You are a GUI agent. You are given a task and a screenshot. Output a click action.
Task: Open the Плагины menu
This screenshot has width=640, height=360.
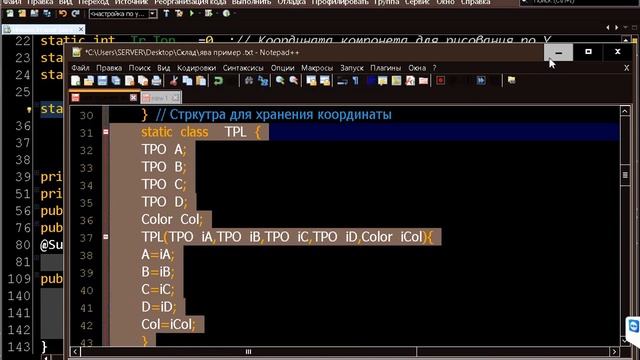click(386, 68)
